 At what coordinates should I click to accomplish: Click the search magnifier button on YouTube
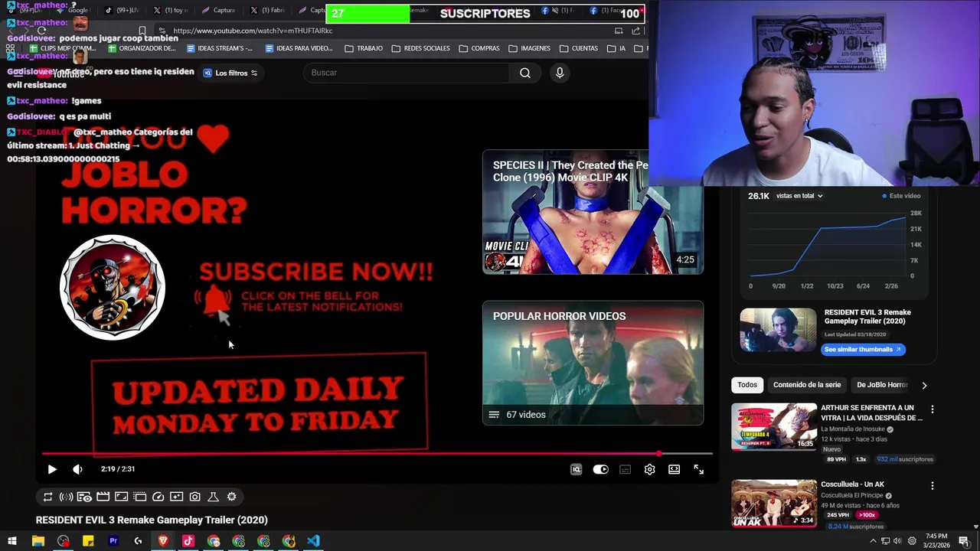(525, 73)
